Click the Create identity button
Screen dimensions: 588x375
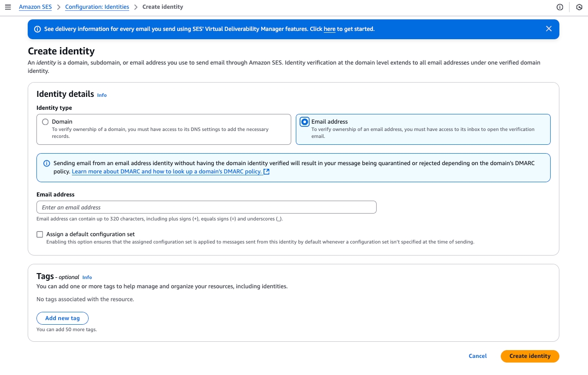coord(530,356)
